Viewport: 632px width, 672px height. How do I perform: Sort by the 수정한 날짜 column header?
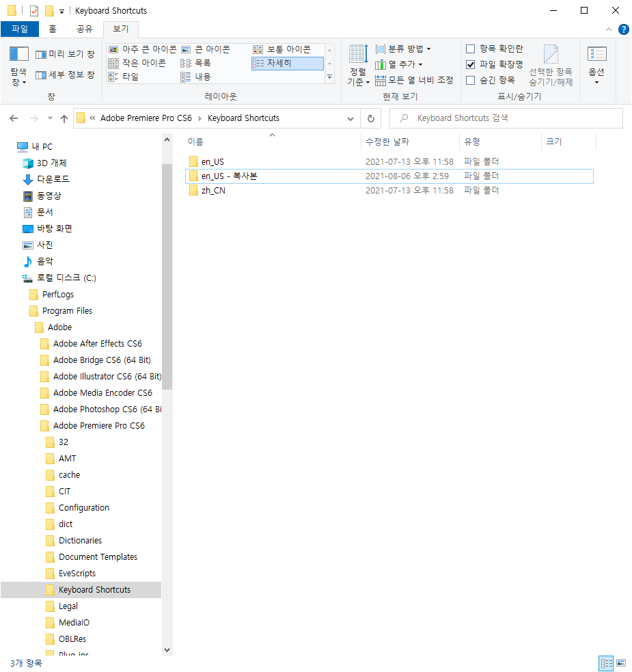point(410,142)
